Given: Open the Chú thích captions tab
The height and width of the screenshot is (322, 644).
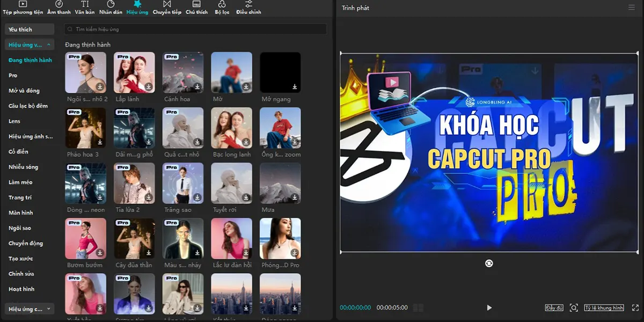Looking at the screenshot, I should point(197,8).
